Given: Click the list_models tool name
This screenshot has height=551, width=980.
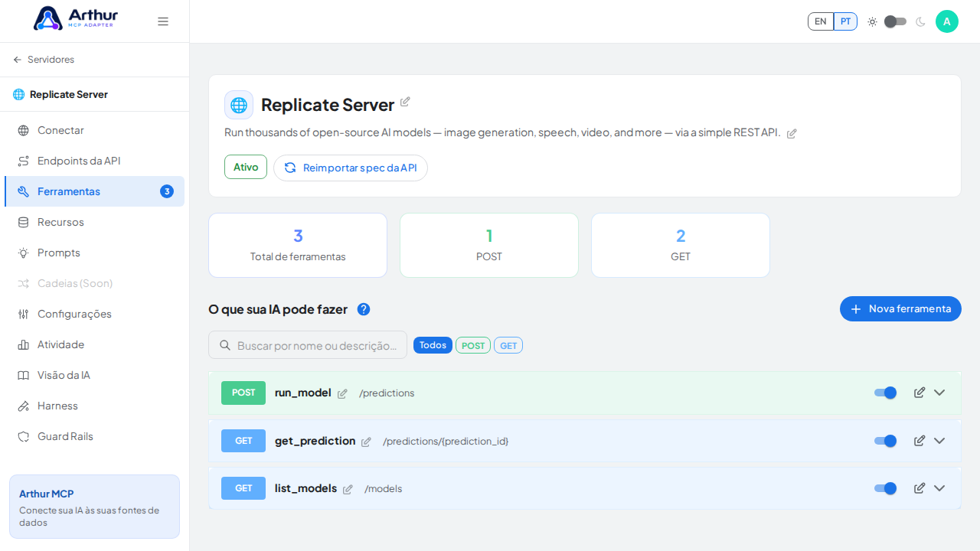Looking at the screenshot, I should [306, 488].
